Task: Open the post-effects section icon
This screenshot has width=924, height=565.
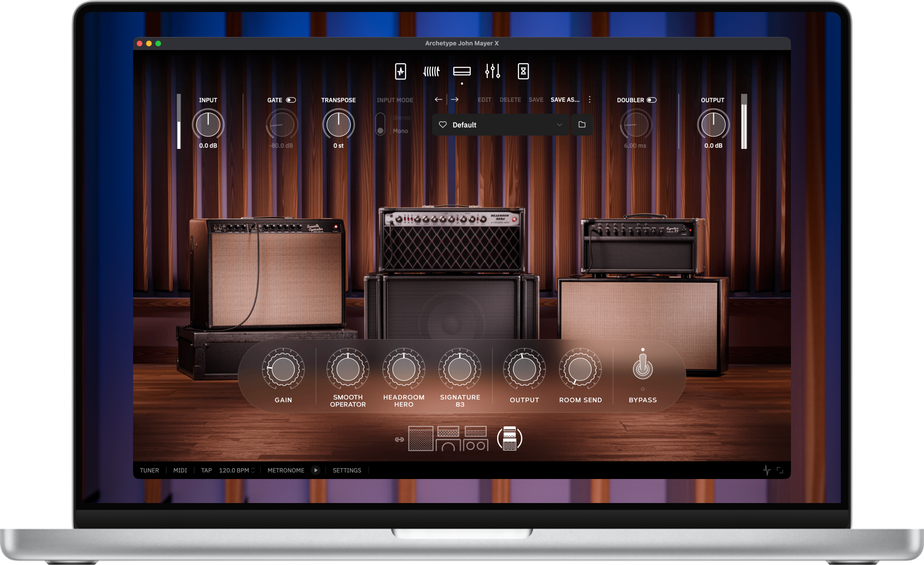Action: pyautogui.click(x=523, y=72)
